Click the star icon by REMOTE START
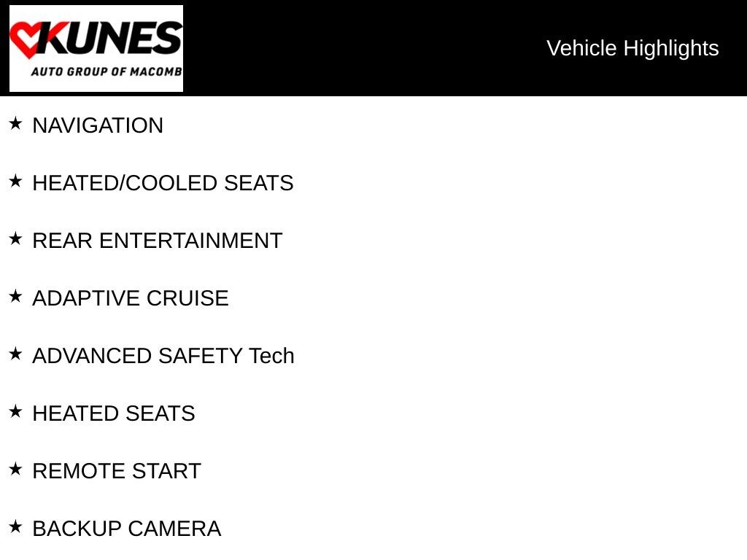This screenshot has height=560, width=747. pyautogui.click(x=15, y=470)
